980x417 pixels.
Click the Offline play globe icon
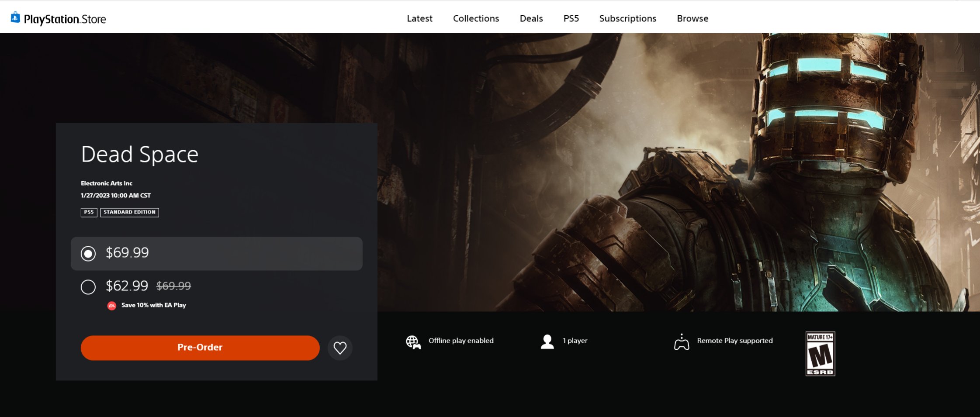[413, 342]
